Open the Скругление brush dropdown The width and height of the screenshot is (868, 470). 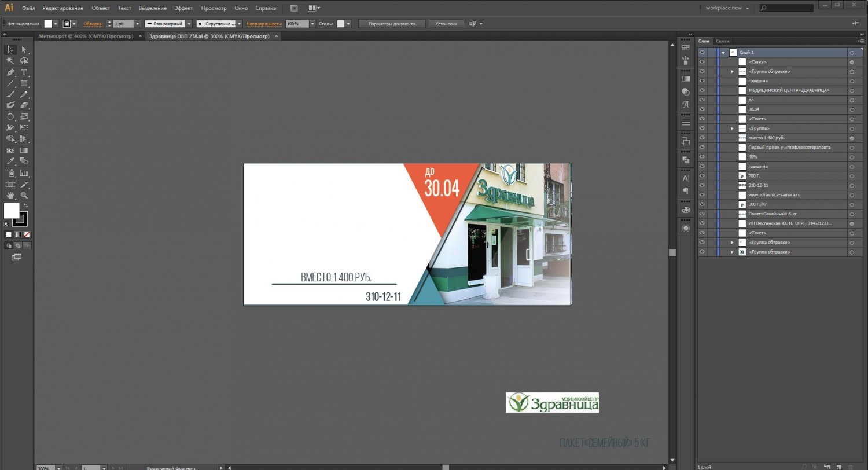tap(240, 24)
